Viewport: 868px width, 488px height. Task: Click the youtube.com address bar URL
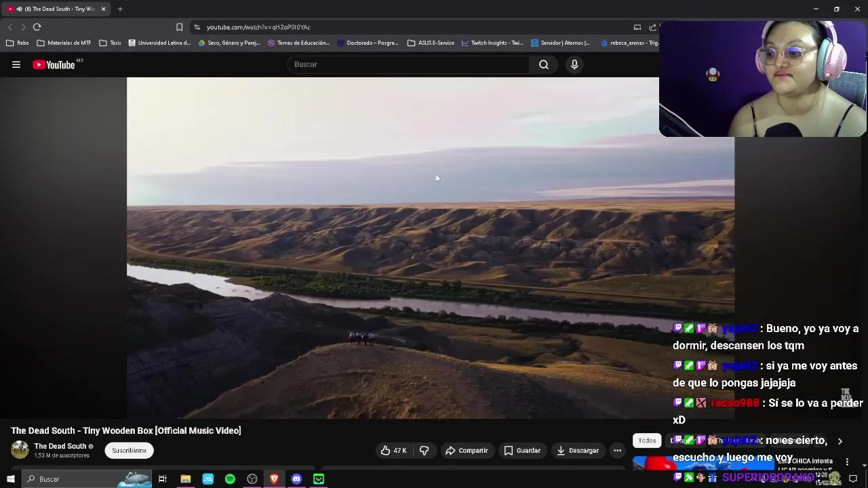click(x=258, y=27)
